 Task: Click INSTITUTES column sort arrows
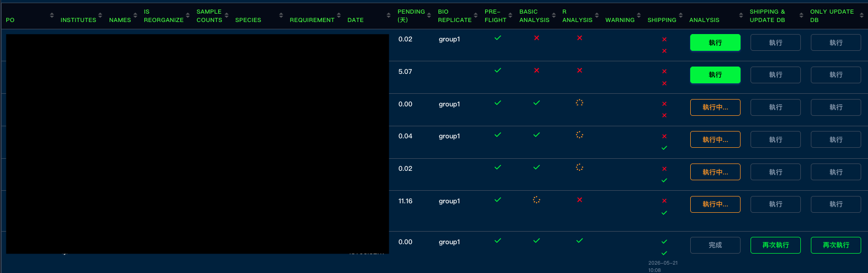point(100,15)
